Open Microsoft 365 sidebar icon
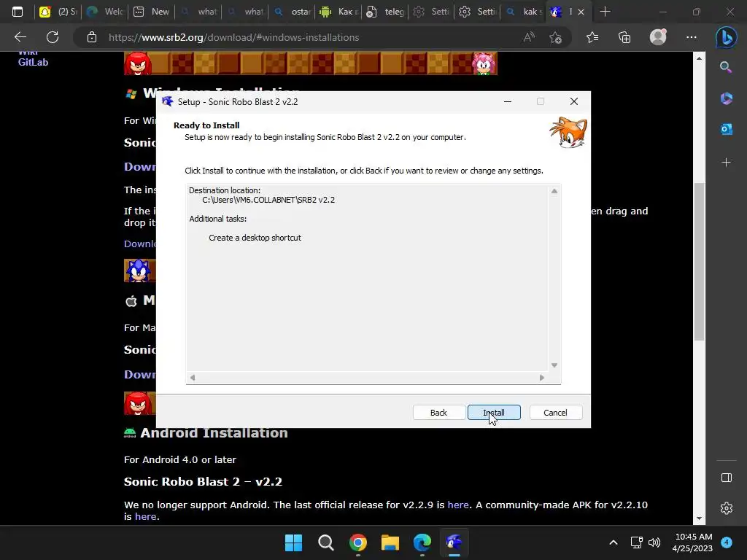This screenshot has width=747, height=560. (x=726, y=98)
